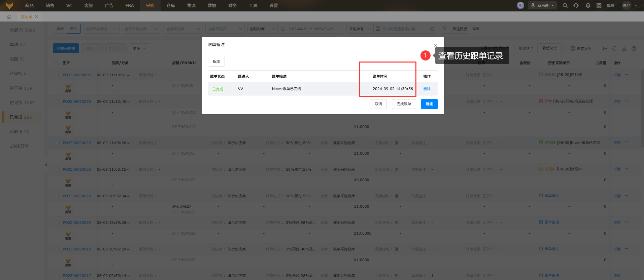Switch to the 商品 view tab
The height and width of the screenshot is (280, 644).
click(74, 29)
